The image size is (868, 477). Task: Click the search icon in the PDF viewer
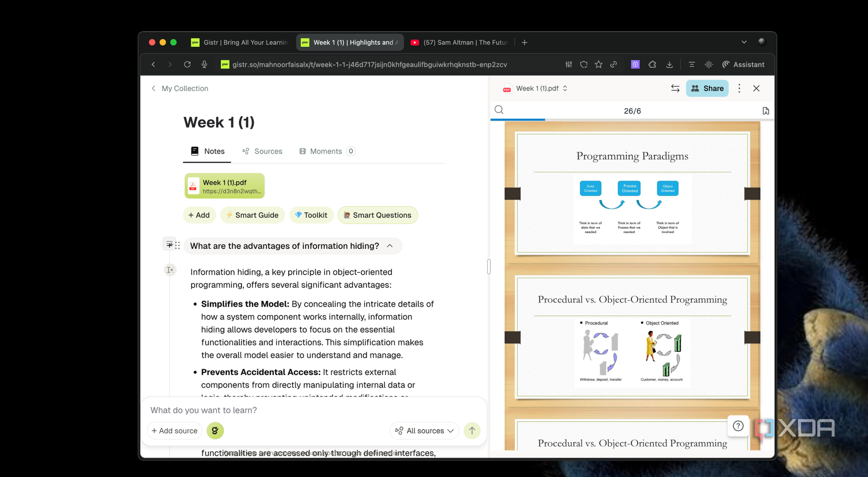498,110
